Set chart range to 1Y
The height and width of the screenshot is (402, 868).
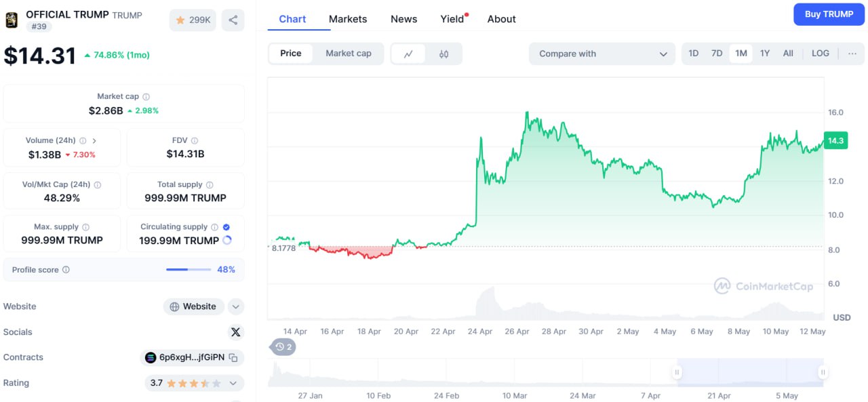[x=765, y=54]
